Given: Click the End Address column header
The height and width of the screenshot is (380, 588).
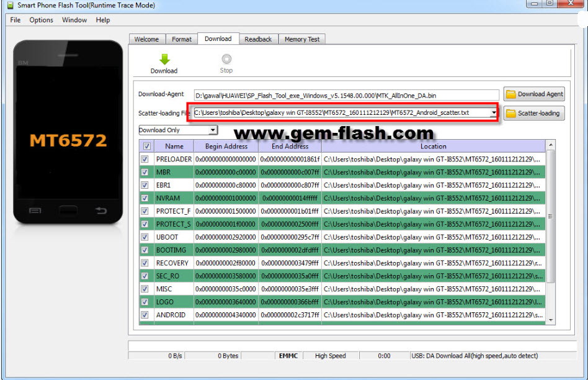Looking at the screenshot, I should pyautogui.click(x=290, y=146).
